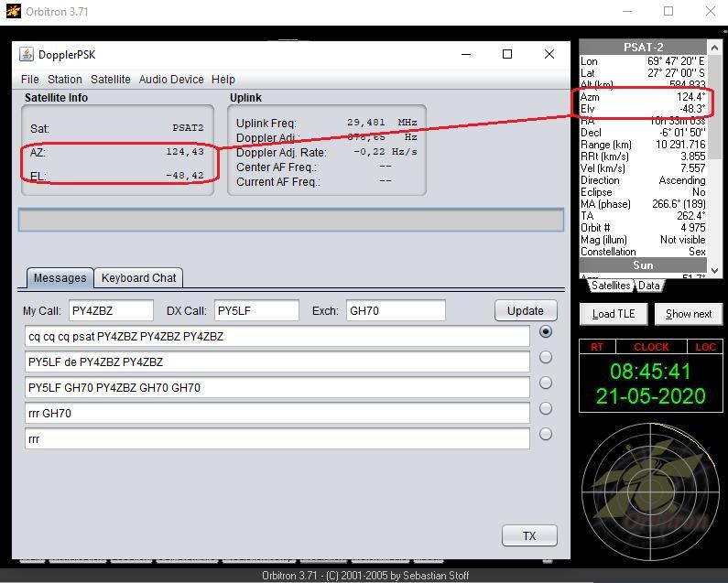
Task: Click the DopplerPSK Java icon in title bar
Action: point(27,54)
